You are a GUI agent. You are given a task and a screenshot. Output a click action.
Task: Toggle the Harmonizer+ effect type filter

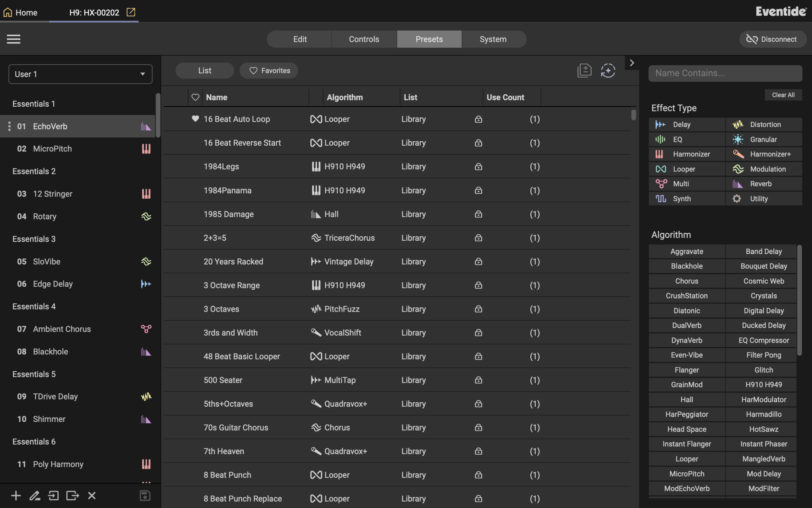click(x=764, y=154)
